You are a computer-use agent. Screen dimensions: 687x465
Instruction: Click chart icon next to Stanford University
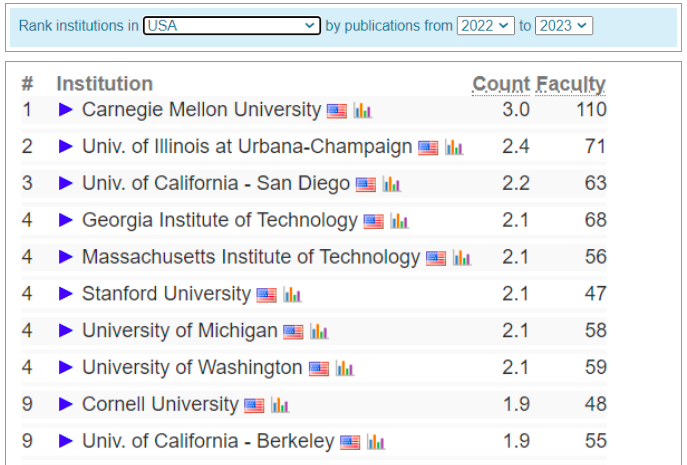[x=292, y=294]
